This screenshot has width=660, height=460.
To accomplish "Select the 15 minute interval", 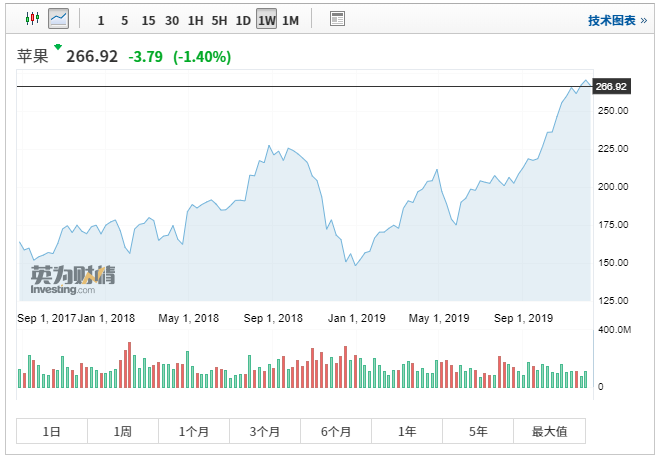I will click(x=148, y=20).
